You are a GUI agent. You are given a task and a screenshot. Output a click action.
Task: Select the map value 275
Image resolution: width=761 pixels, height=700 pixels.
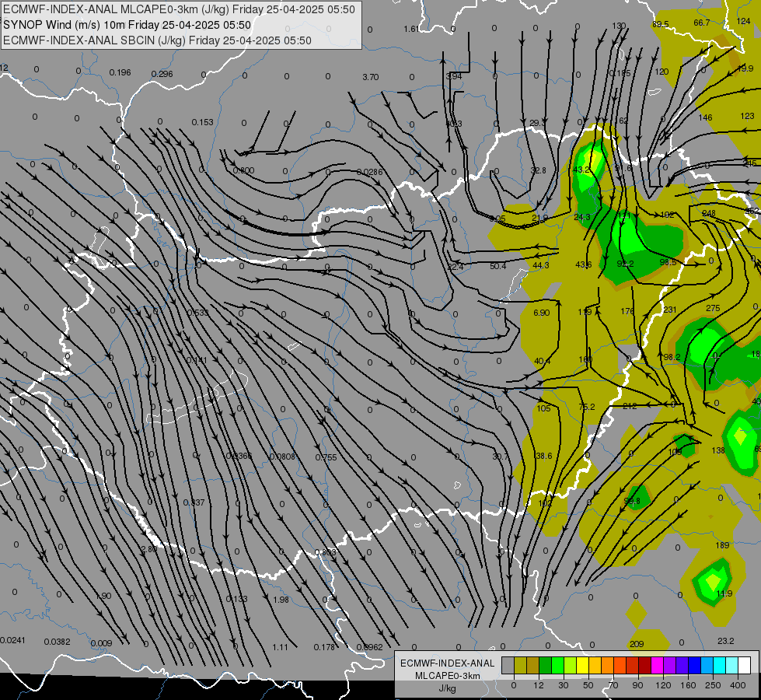tap(713, 308)
